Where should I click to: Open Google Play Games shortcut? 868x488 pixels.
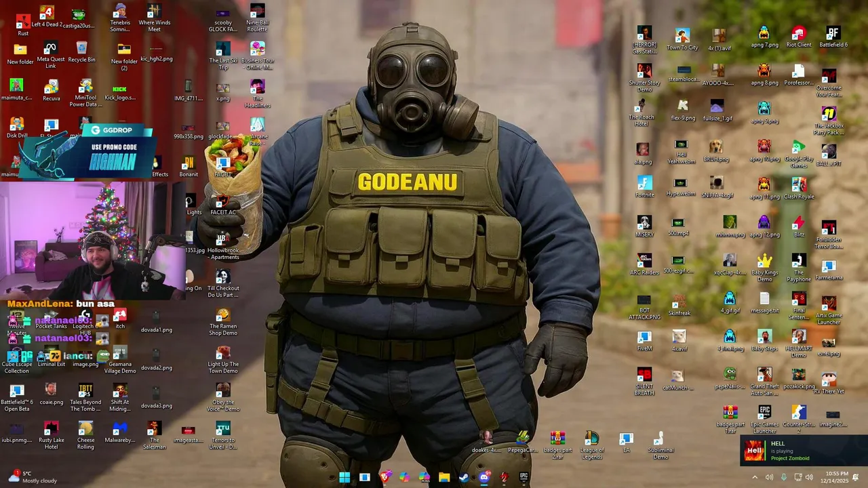click(x=799, y=155)
